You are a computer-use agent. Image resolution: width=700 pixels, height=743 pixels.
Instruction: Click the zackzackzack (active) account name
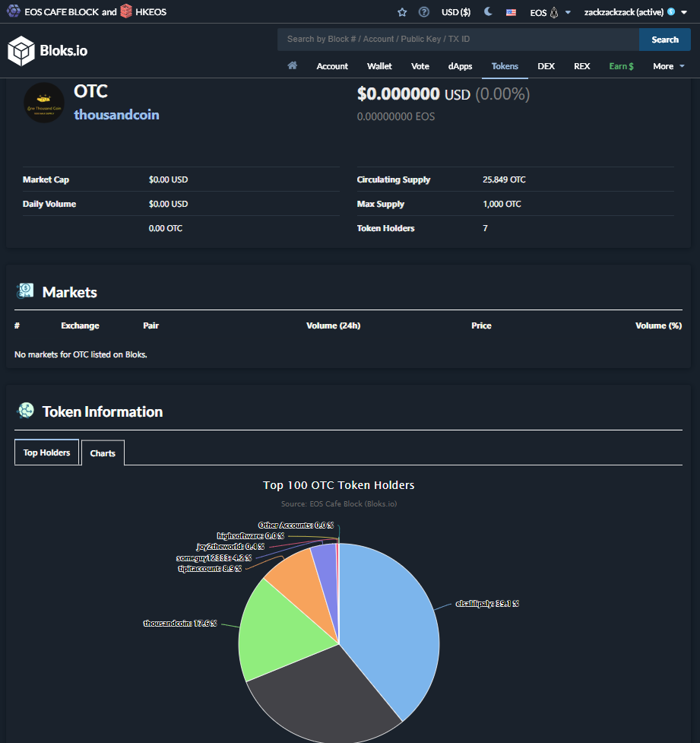click(624, 12)
